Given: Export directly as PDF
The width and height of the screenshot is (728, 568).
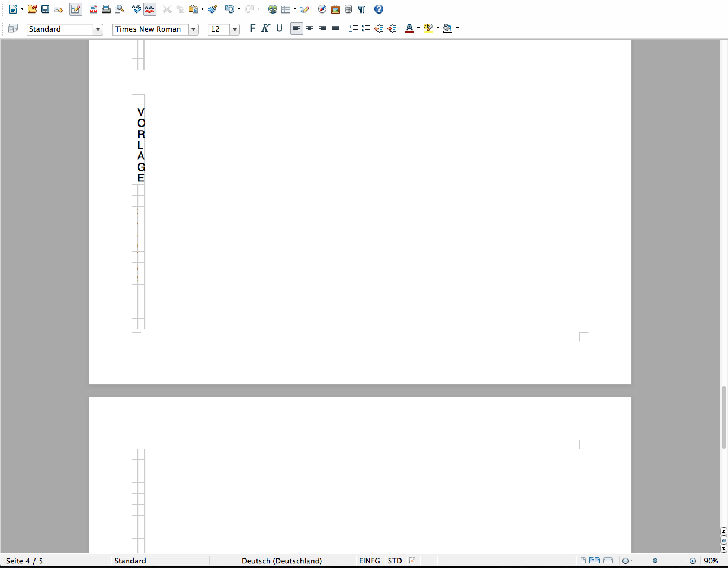Looking at the screenshot, I should 93,9.
